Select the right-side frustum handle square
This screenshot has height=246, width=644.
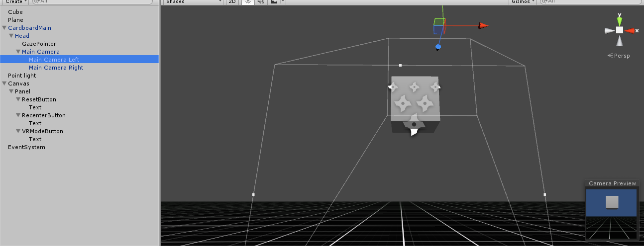[x=544, y=194]
